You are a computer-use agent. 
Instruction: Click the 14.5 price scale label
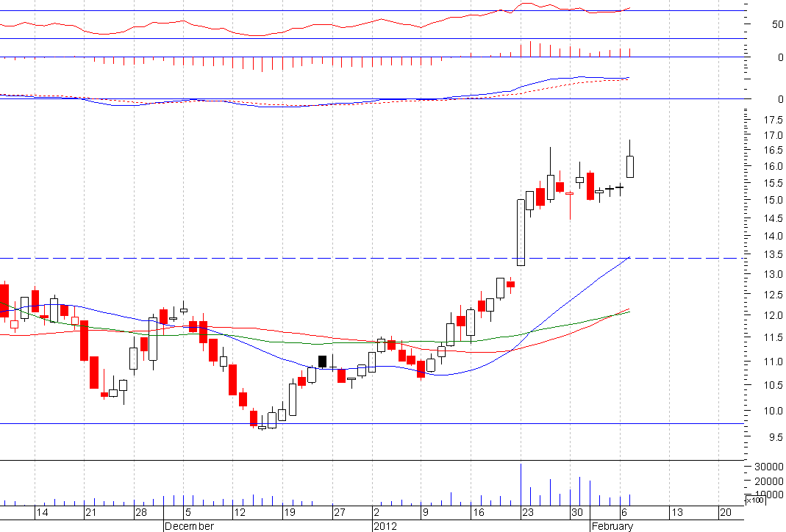[773, 218]
